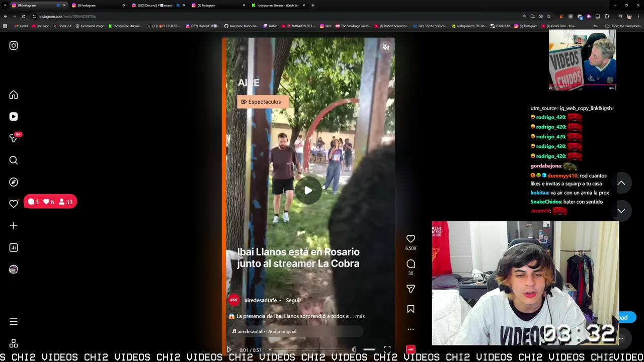The width and height of the screenshot is (644, 362).
Task: Open a new browser tab
Action: pyautogui.click(x=312, y=6)
